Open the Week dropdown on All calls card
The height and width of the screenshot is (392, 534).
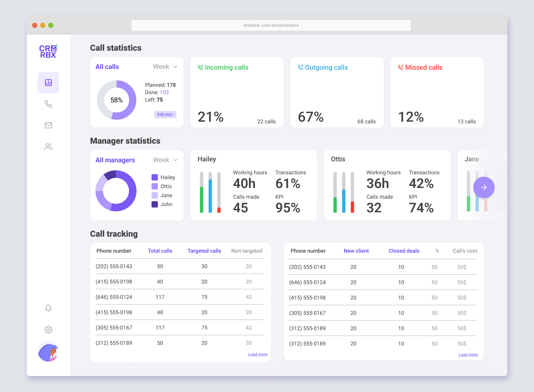coord(165,67)
